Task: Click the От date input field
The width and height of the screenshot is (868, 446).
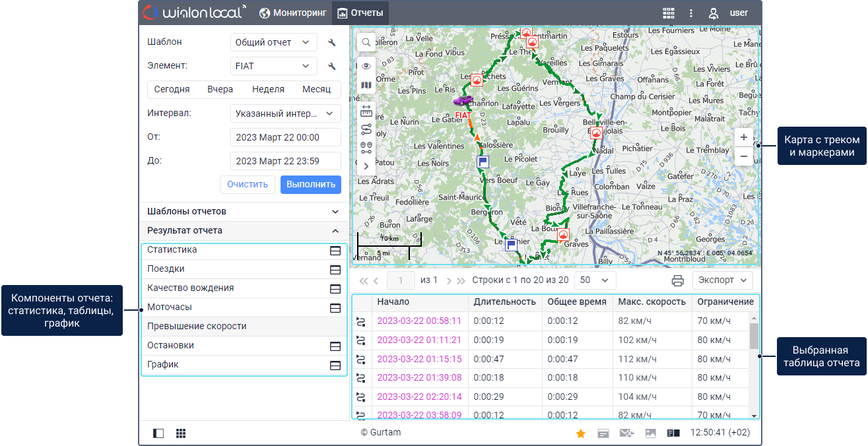Action: [285, 137]
